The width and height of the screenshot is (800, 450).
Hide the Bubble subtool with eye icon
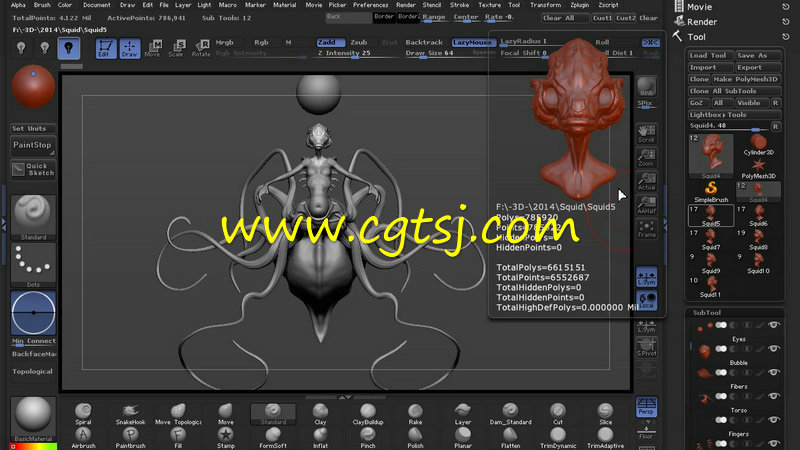(774, 348)
